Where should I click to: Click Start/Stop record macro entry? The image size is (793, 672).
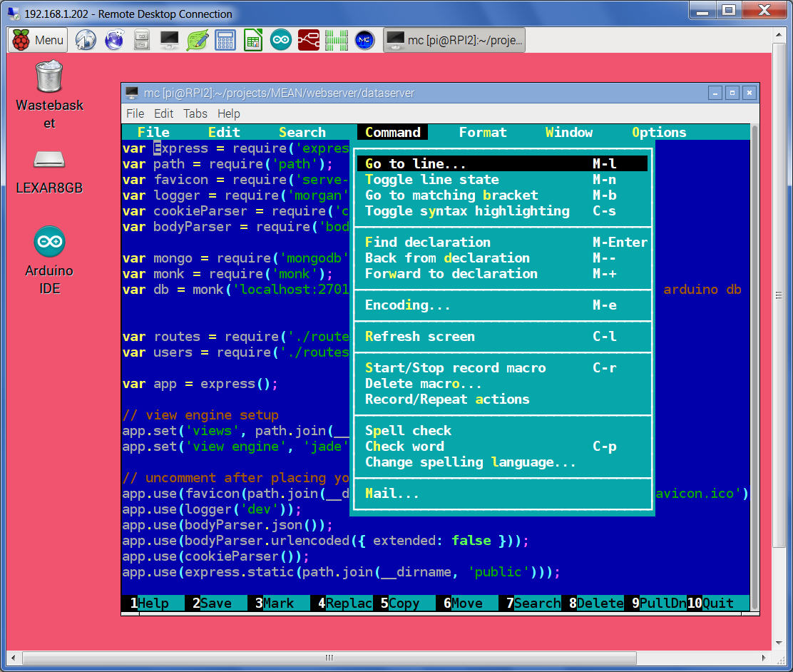[455, 368]
